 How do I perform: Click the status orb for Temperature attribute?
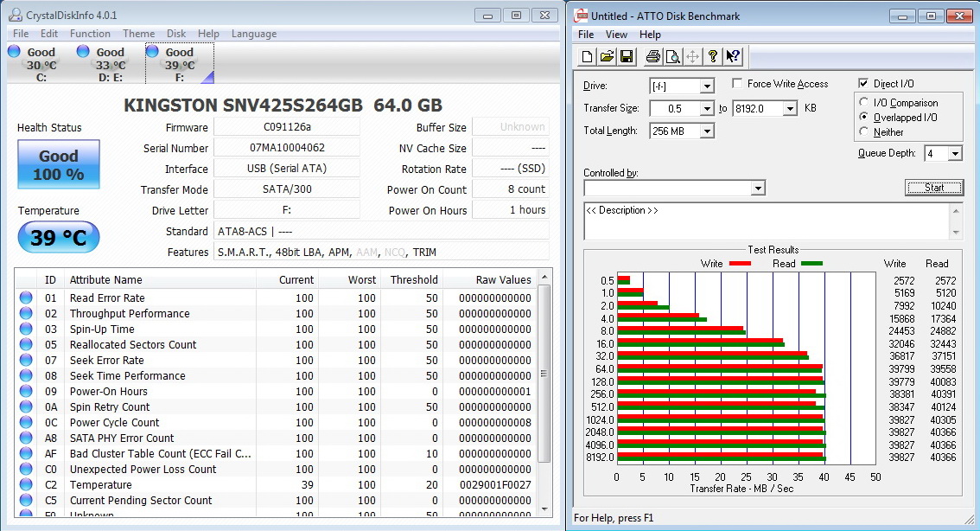coord(26,484)
